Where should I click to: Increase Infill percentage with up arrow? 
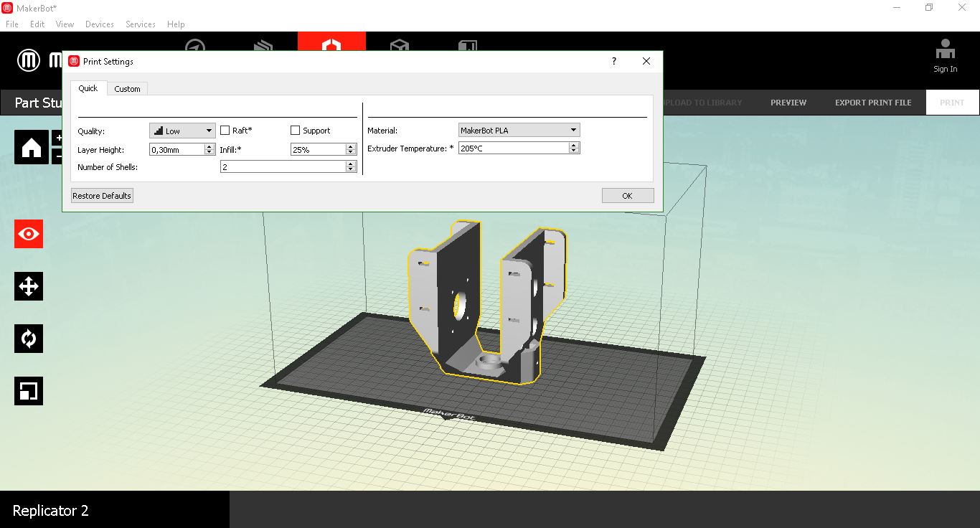pos(351,146)
